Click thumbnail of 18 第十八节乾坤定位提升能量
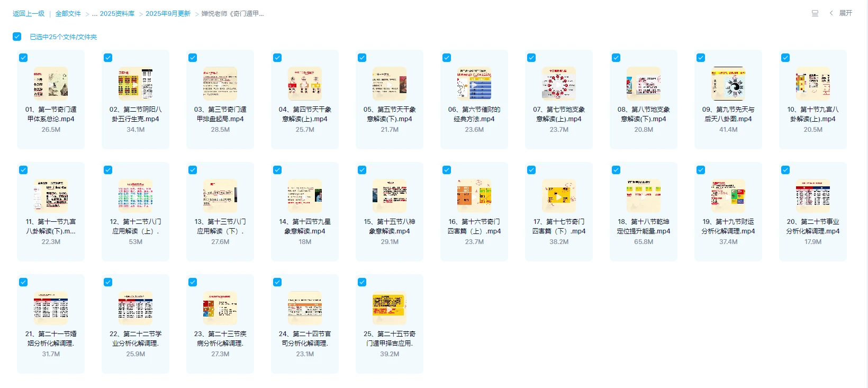 click(644, 196)
